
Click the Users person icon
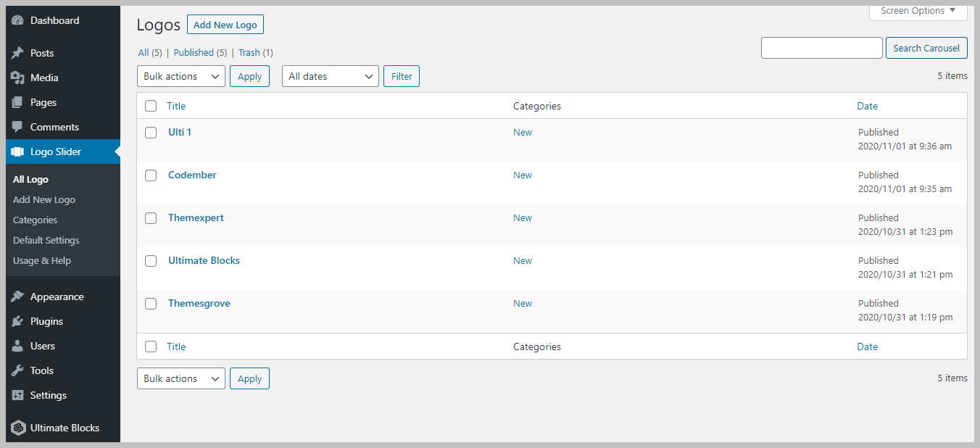pos(18,346)
